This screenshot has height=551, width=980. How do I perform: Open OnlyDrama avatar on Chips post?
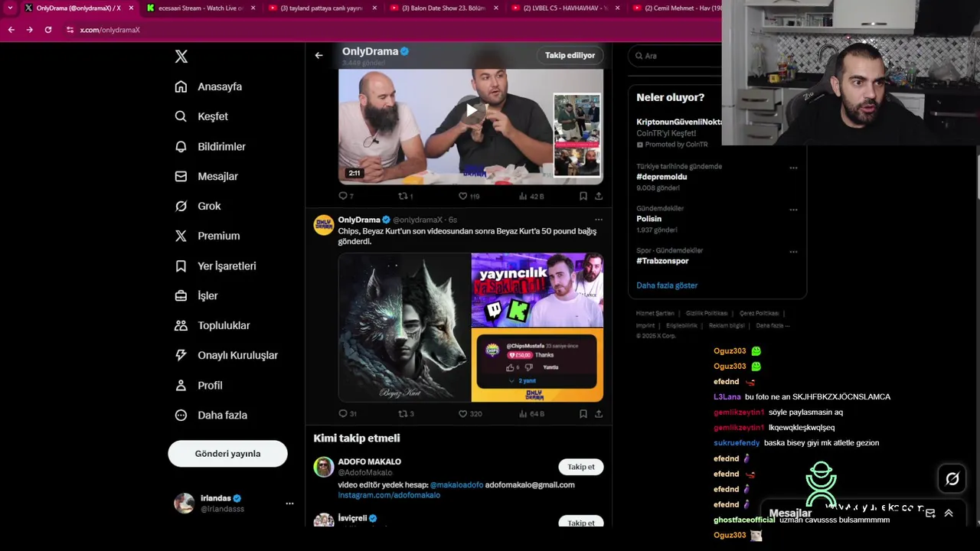click(324, 225)
